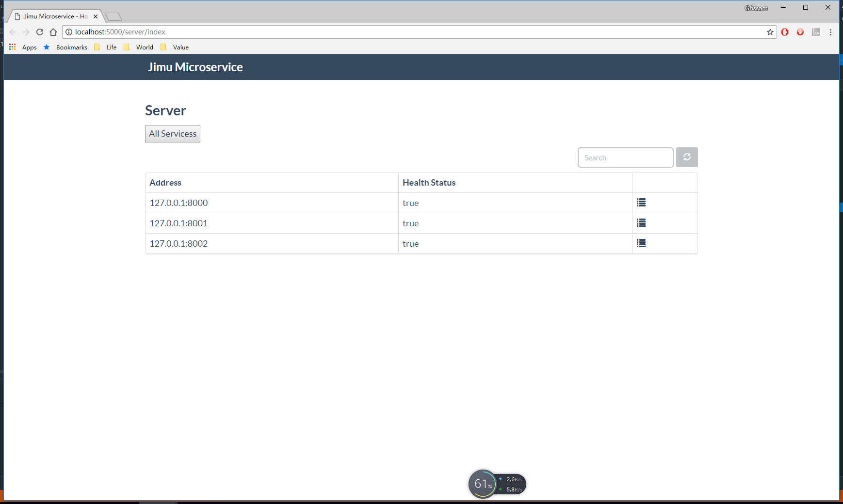Image resolution: width=843 pixels, height=504 pixels.
Task: Go back to the previous page
Action: [13, 32]
